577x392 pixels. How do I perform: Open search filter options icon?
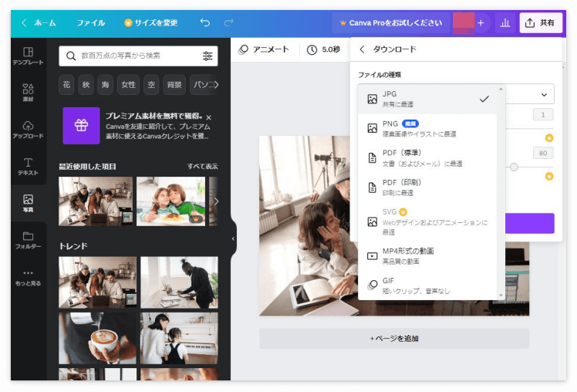tap(208, 56)
